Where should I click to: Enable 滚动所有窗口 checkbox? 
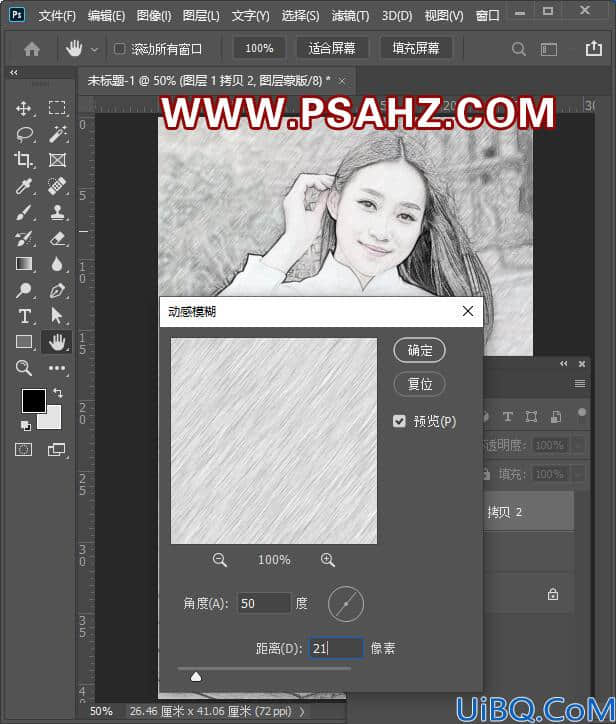coord(120,48)
